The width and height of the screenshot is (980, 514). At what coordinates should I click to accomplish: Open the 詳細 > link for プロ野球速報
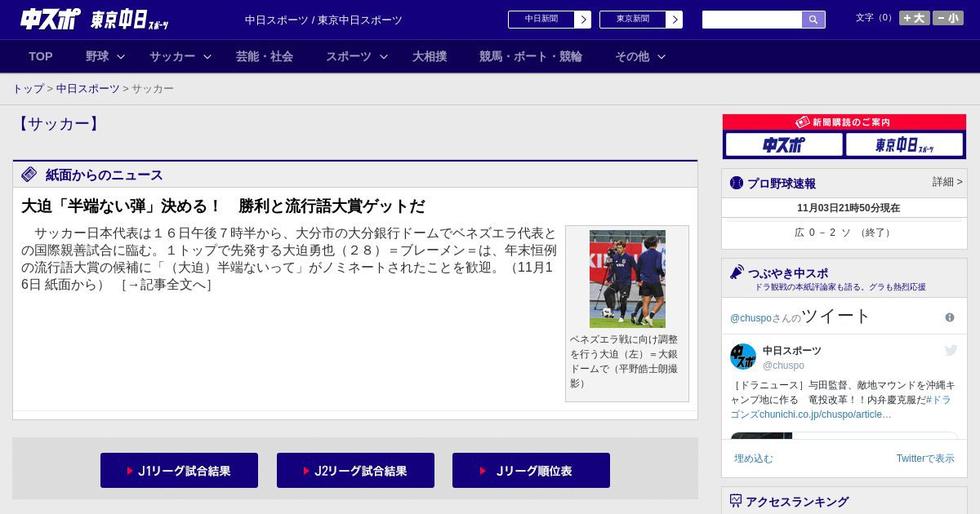coord(947,182)
